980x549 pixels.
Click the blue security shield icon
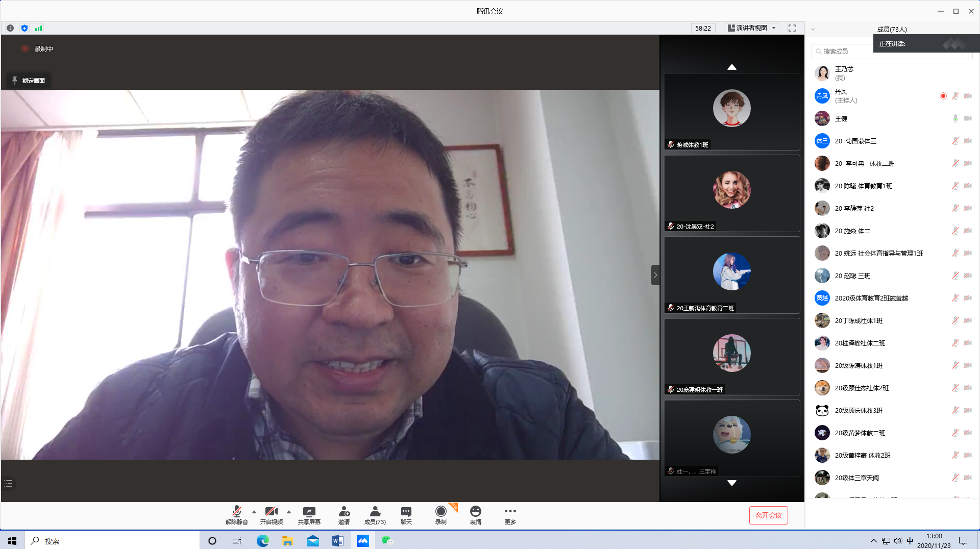tap(24, 28)
